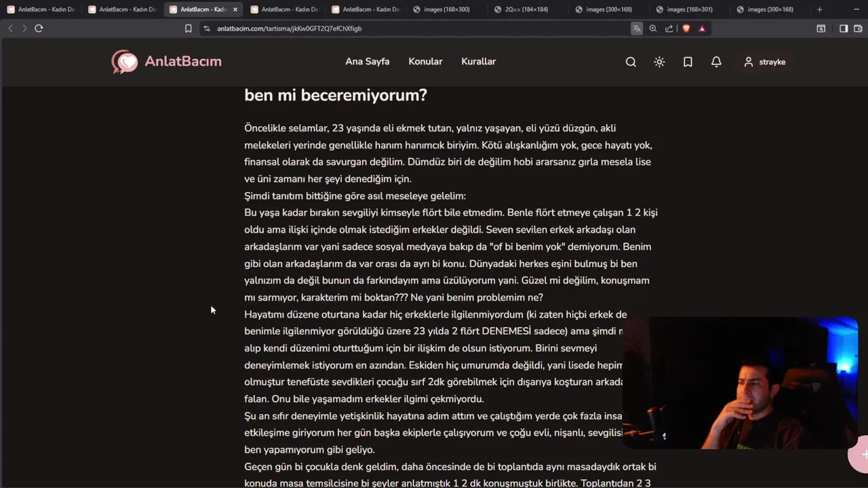
Task: Reload the current page
Action: [x=39, y=28]
